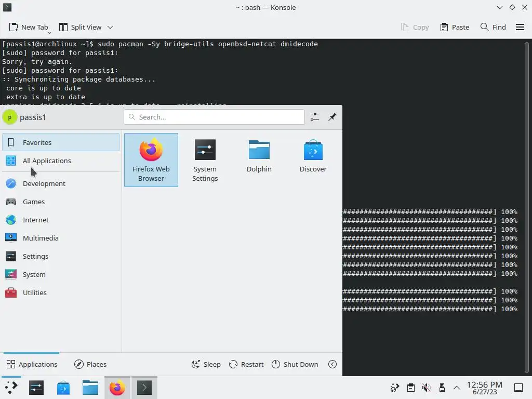Click muted volume tray icon
The image size is (532, 399).
[426, 388]
